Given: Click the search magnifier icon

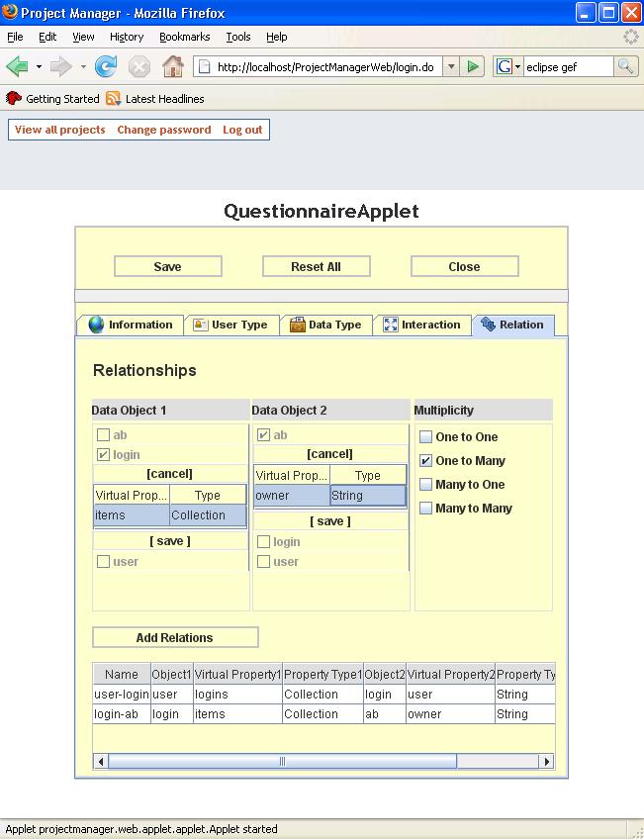Looking at the screenshot, I should 625,67.
